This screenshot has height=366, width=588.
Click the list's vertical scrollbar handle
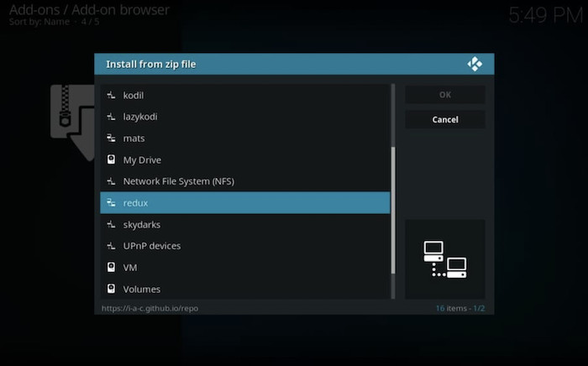click(393, 210)
